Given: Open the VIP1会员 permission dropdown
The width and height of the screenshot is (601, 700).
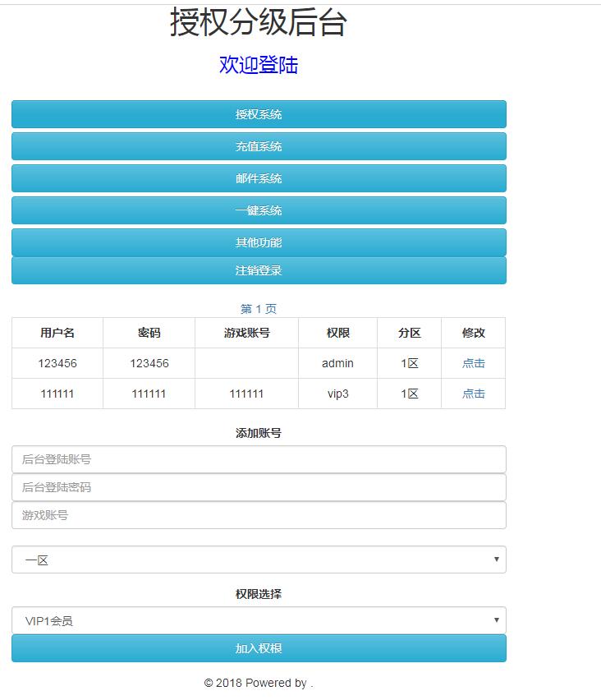Looking at the screenshot, I should (x=259, y=620).
